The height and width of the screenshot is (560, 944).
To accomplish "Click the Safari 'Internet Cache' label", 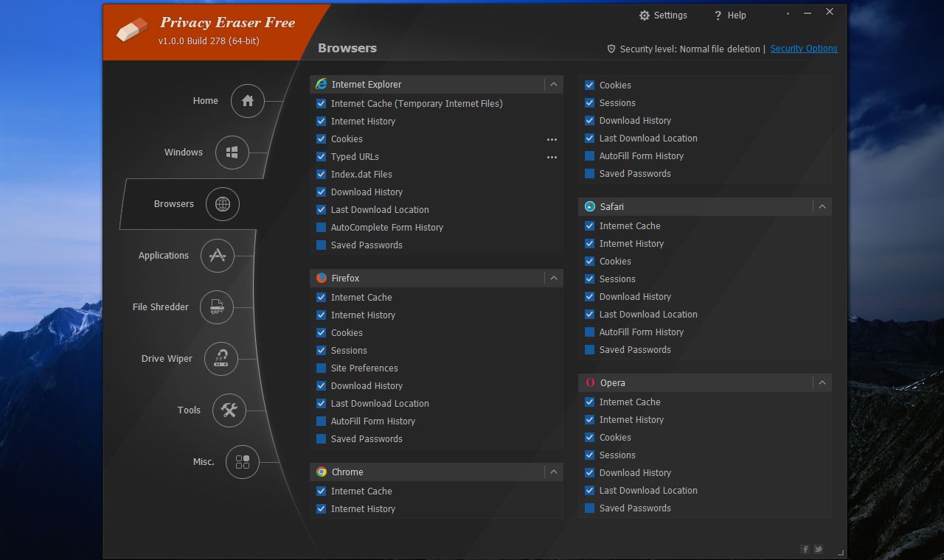I will pos(630,225).
